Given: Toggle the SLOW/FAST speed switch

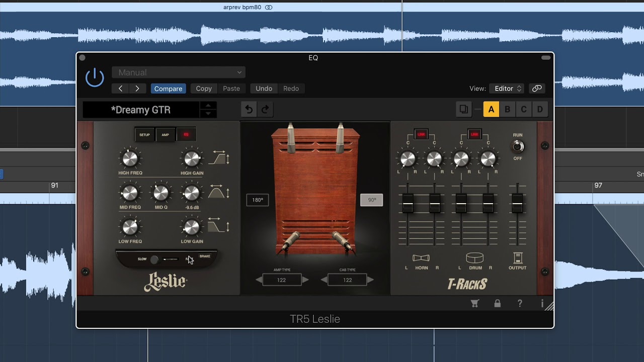Looking at the screenshot, I should pos(166,259).
